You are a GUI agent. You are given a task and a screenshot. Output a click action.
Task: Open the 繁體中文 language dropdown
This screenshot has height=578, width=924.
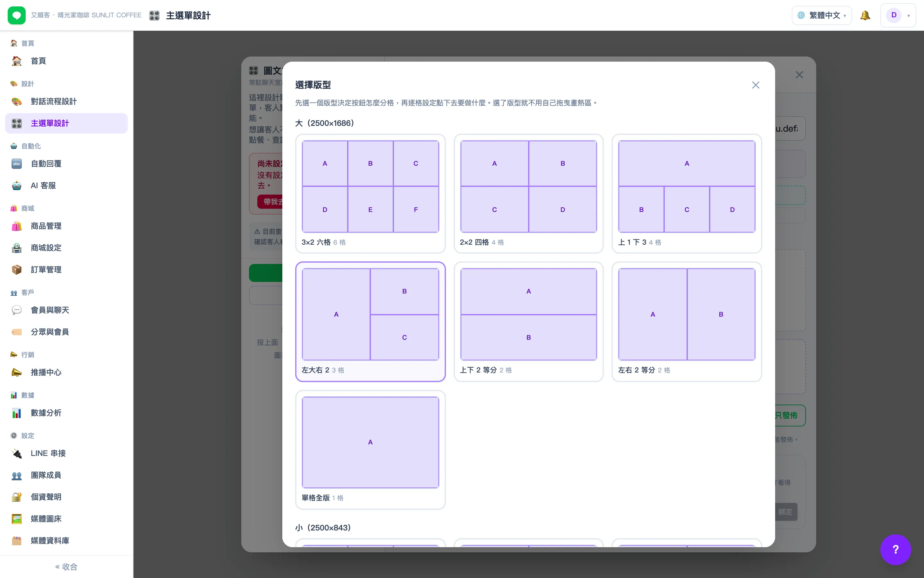click(822, 15)
